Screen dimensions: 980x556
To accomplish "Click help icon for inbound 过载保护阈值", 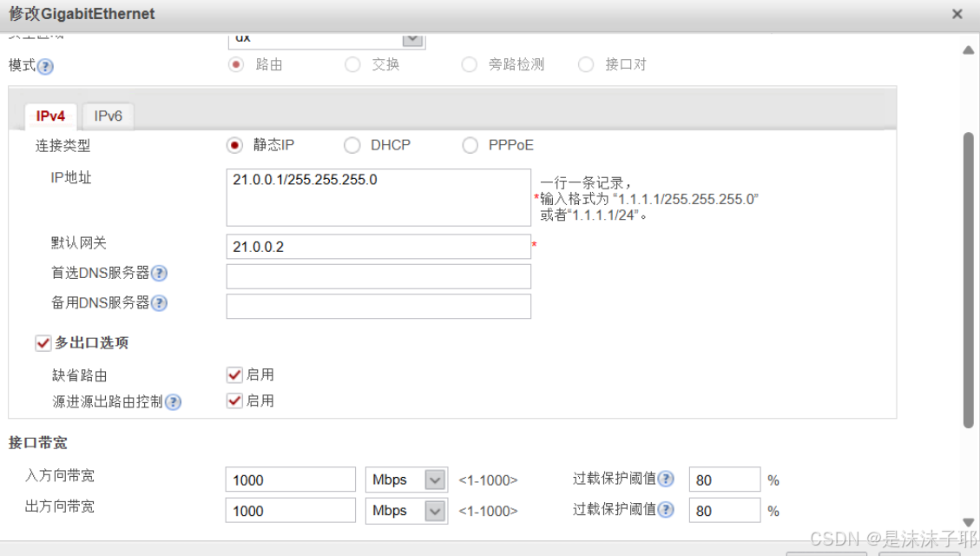I will [x=666, y=480].
